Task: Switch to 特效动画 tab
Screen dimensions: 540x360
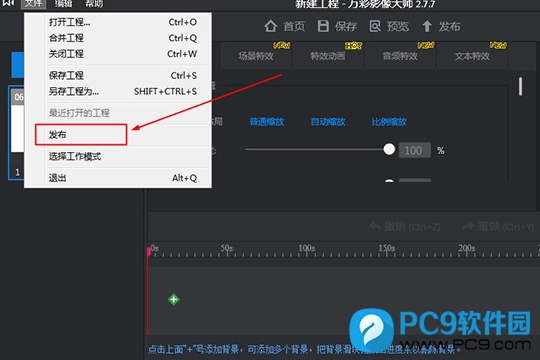Action: [x=328, y=55]
